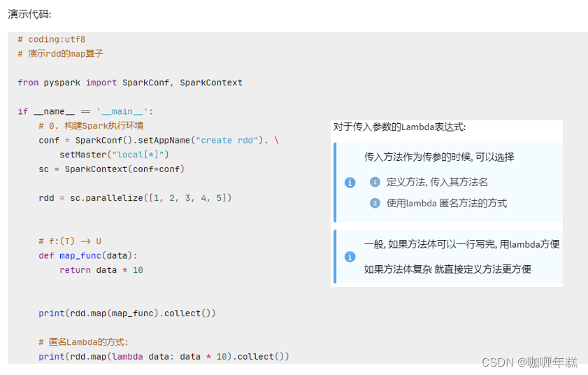Click the upper blue info icon

350,183
